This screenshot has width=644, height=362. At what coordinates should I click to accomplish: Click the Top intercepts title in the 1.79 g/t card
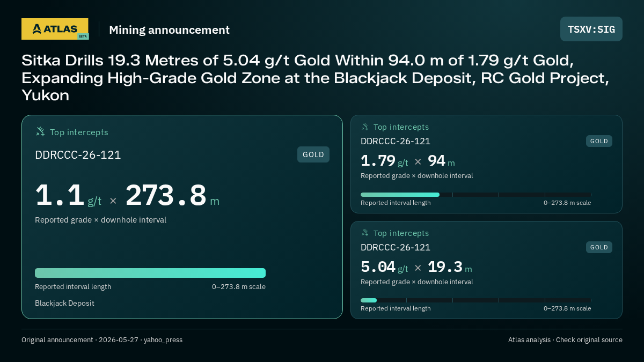click(x=401, y=127)
